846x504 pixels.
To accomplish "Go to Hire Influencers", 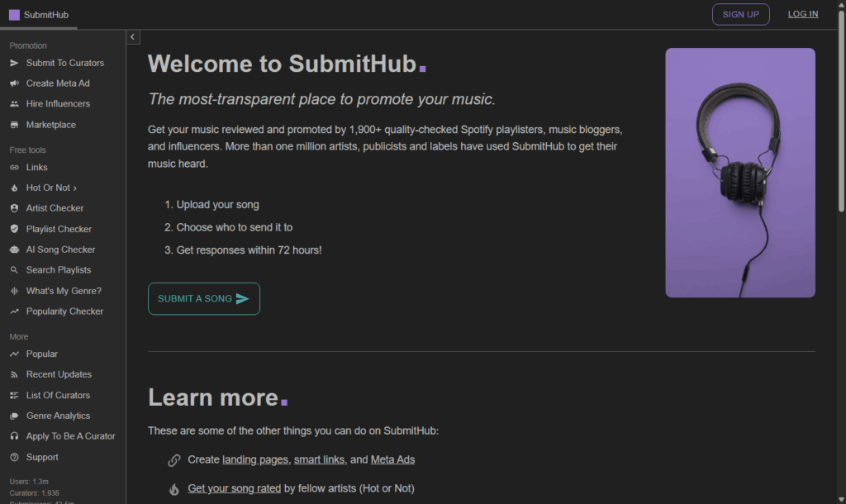I will coord(58,103).
